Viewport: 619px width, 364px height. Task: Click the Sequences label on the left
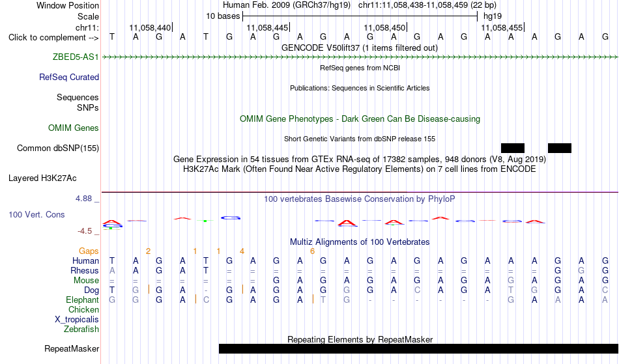pos(78,98)
